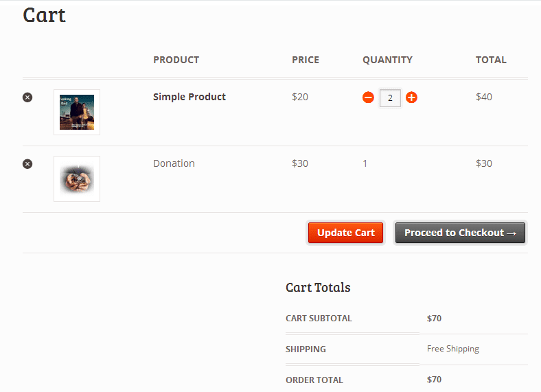Select the Product column header

(x=176, y=60)
